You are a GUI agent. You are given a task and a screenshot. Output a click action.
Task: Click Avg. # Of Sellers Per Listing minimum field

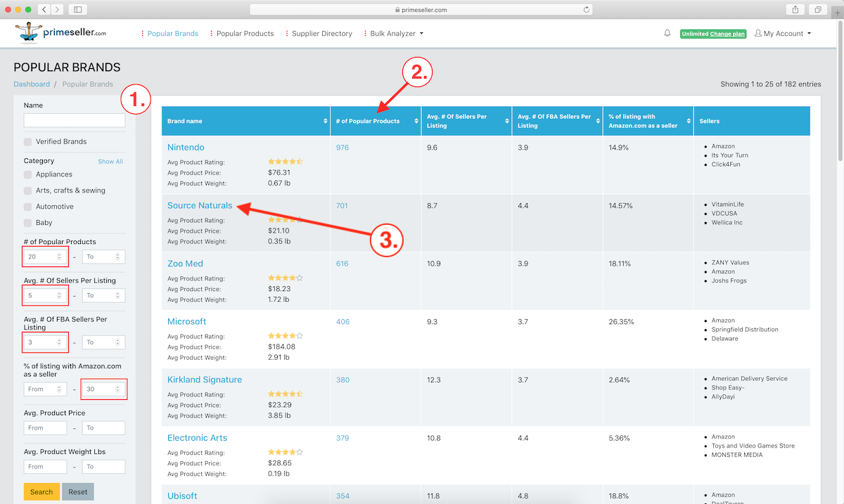pyautogui.click(x=46, y=295)
